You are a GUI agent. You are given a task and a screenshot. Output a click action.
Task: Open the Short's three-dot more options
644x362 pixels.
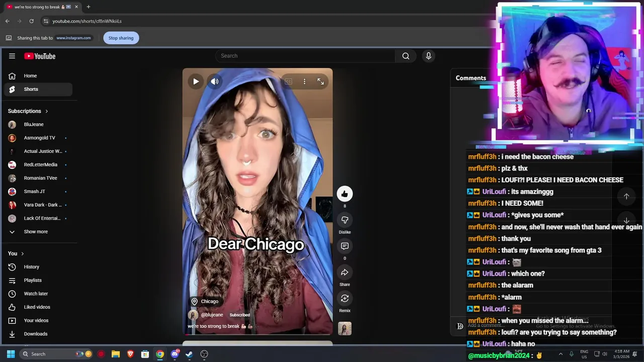304,81
